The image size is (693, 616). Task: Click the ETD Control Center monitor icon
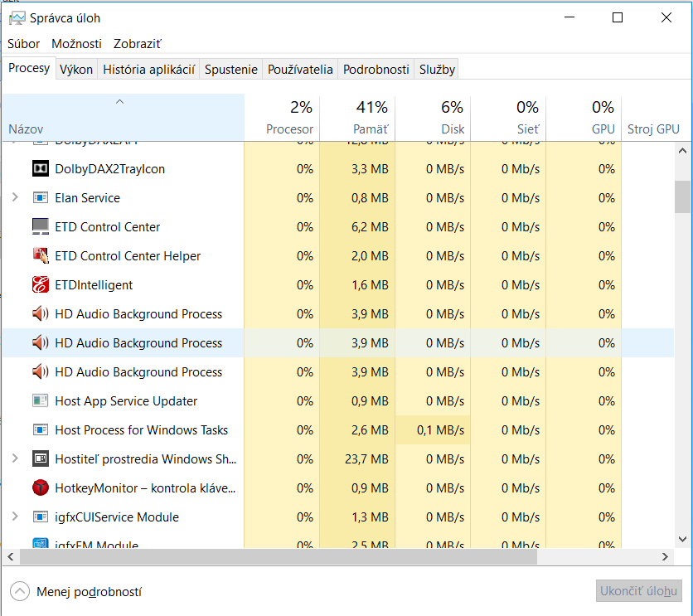coord(40,227)
